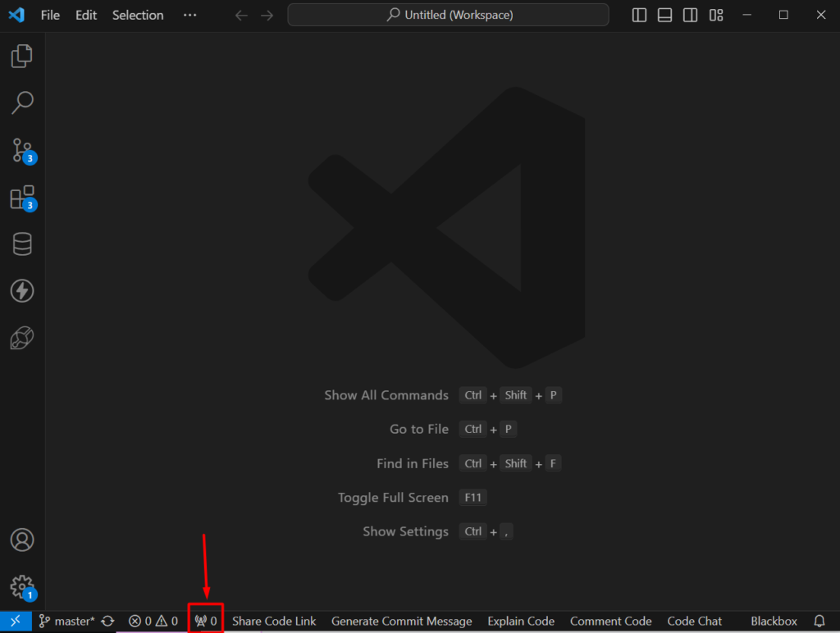Click the Untitled (Workspace) command center search
Image resolution: width=840 pixels, height=633 pixels.
(x=449, y=15)
